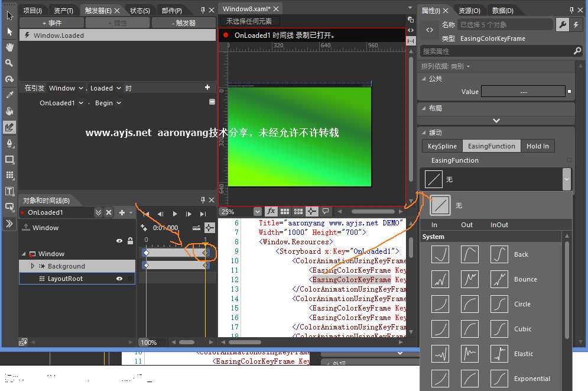This screenshot has width=588, height=391.
Task: Toggle timeline snapping button
Action: (x=210, y=228)
